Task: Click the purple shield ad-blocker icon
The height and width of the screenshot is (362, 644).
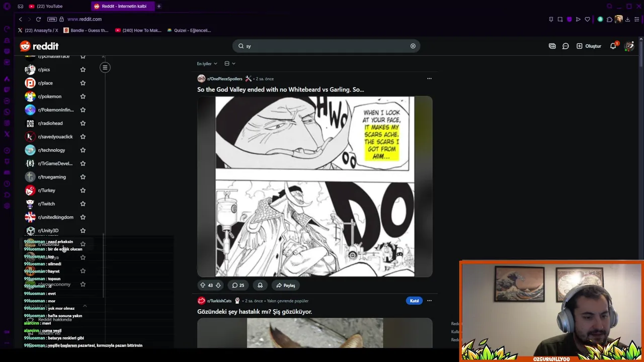Action: pyautogui.click(x=569, y=19)
